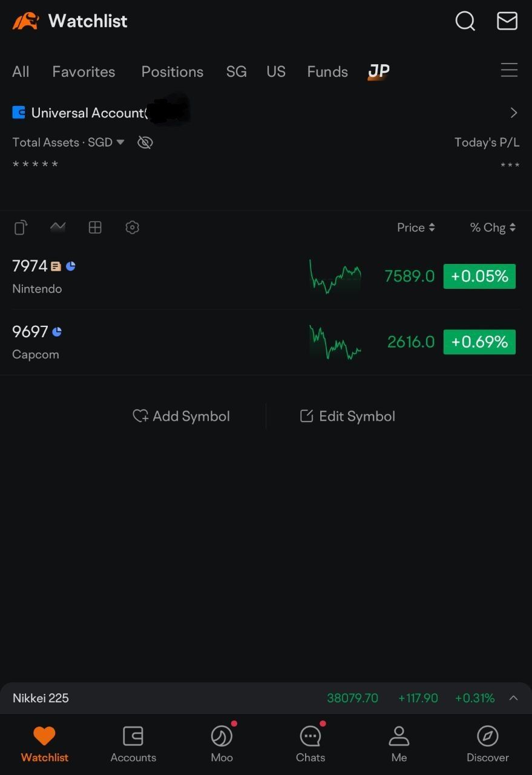Toggle % Chg column sorting
The image size is (532, 775).
(x=493, y=228)
